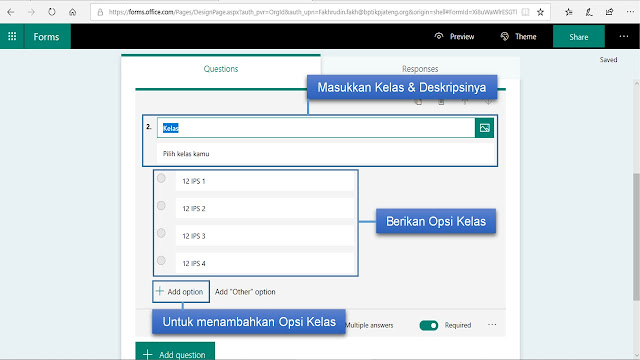Click the browser address bar URL
The height and width of the screenshot is (360, 640).
313,12
